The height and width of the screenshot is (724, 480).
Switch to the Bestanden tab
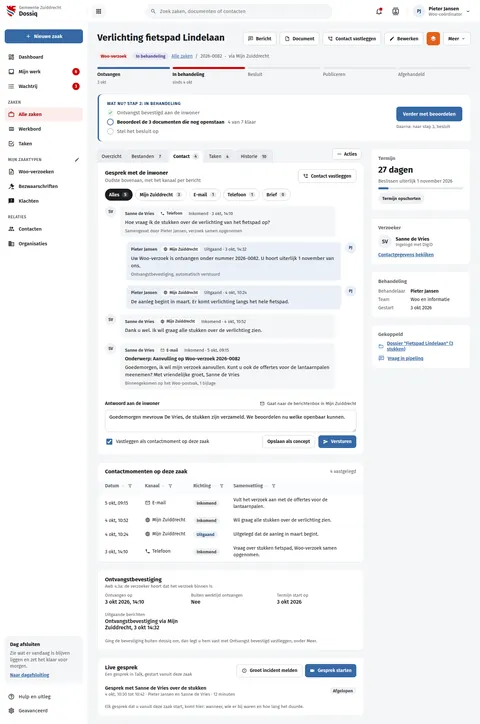[x=147, y=156]
